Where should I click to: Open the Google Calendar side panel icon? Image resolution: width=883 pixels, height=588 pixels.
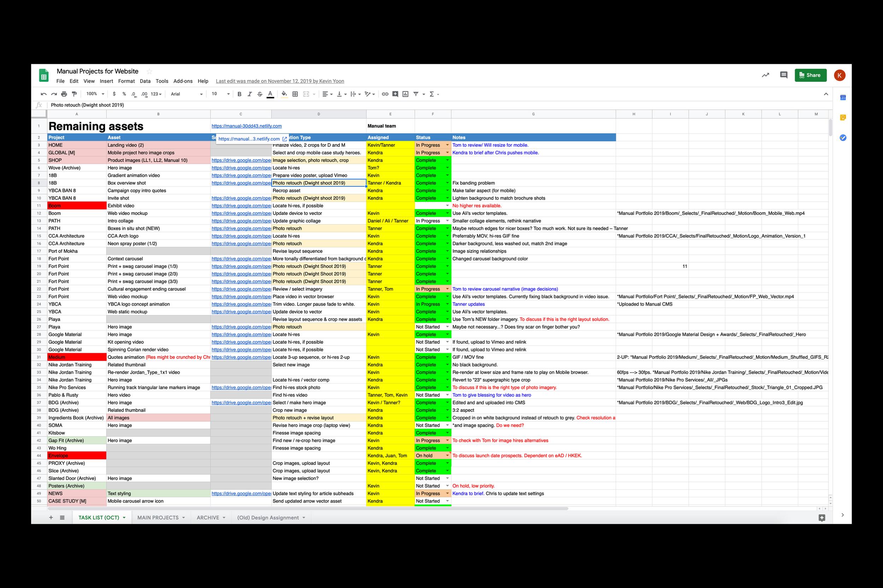[x=843, y=97]
